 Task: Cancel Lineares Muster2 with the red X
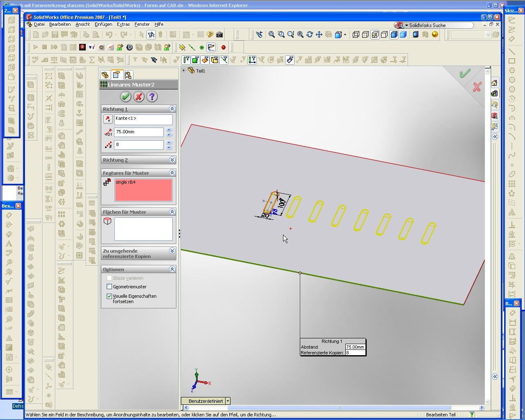point(139,97)
